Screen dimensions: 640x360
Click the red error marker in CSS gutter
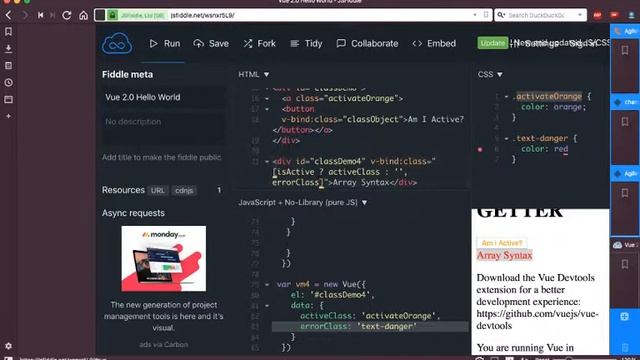pyautogui.click(x=480, y=149)
